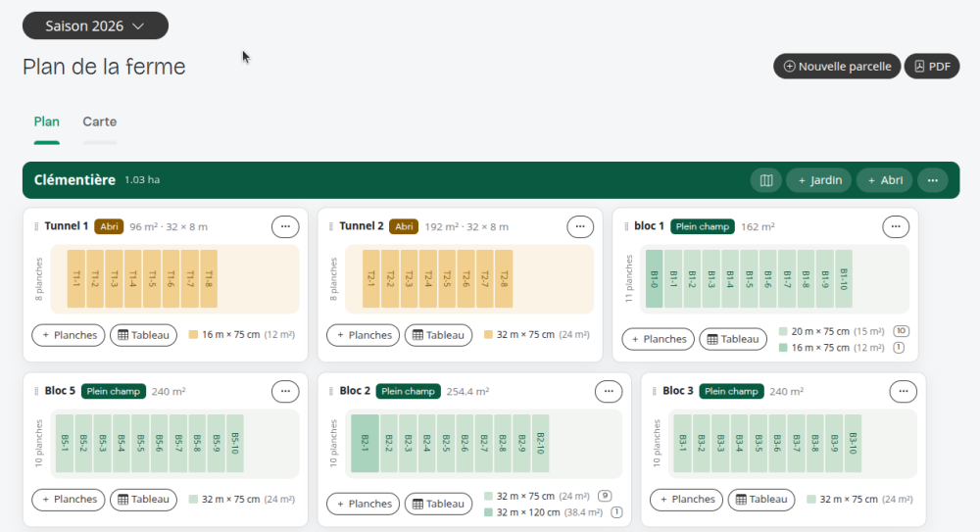Add Planches to Tunnel 1
This screenshot has height=532, width=980.
point(69,335)
